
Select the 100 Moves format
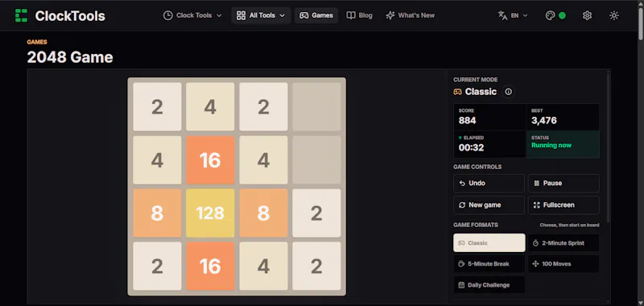[563, 263]
